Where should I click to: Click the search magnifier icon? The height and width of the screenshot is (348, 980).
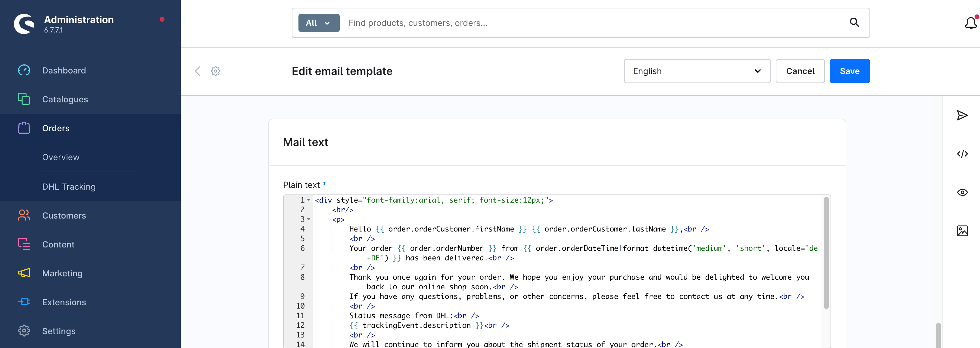854,23
